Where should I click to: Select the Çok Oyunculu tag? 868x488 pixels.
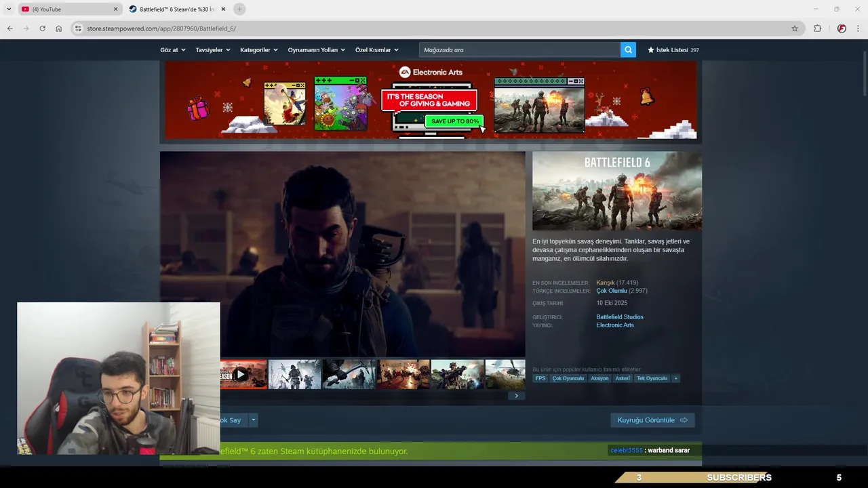point(568,378)
